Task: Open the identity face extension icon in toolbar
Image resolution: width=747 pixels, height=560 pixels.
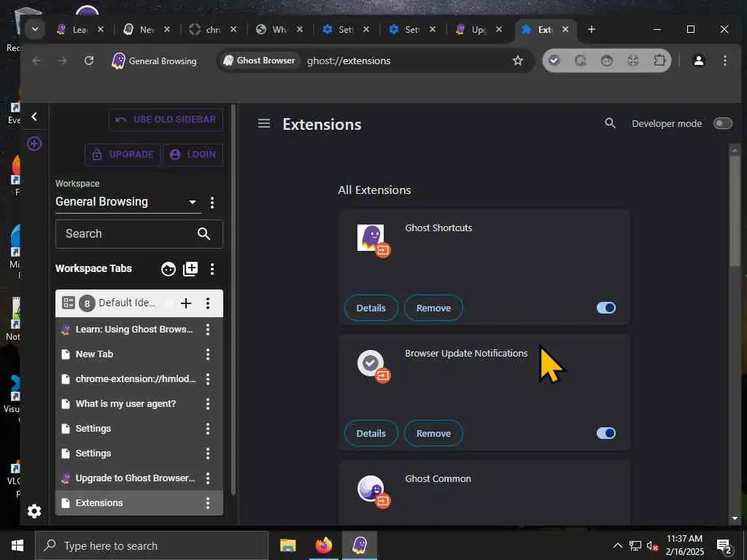Action: pos(606,61)
